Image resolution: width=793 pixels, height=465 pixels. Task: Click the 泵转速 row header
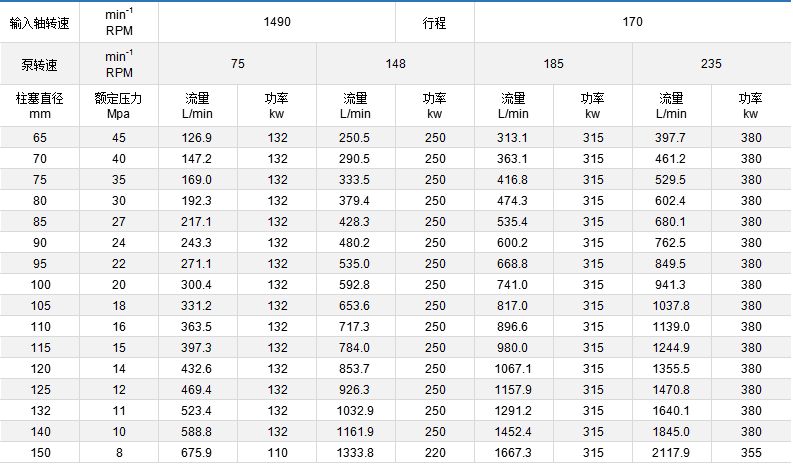coord(40,64)
